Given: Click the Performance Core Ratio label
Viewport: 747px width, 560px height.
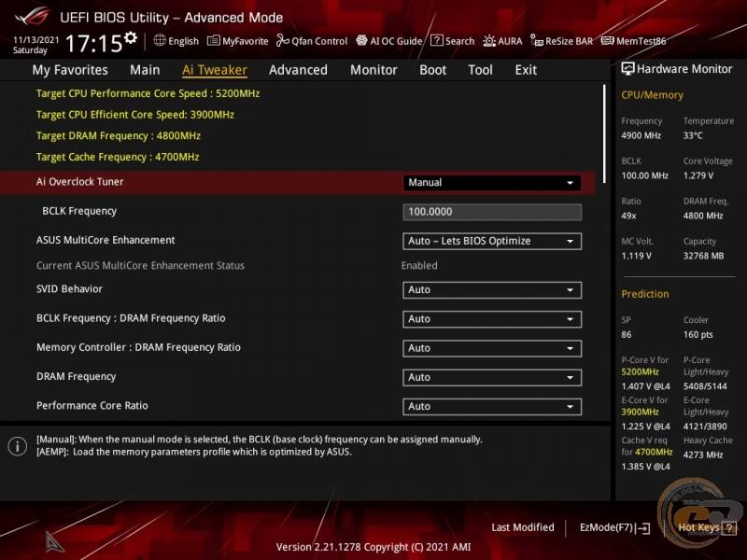Looking at the screenshot, I should pos(92,406).
